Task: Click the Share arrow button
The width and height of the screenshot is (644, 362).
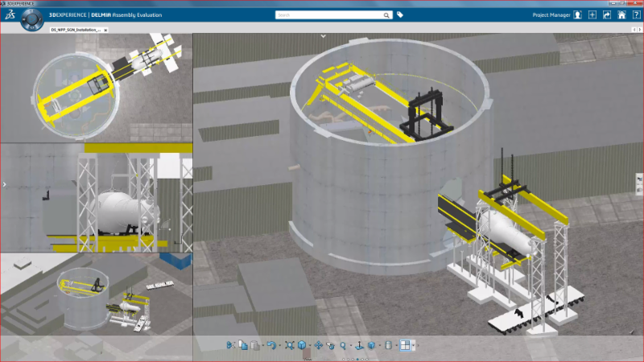Action: click(607, 14)
